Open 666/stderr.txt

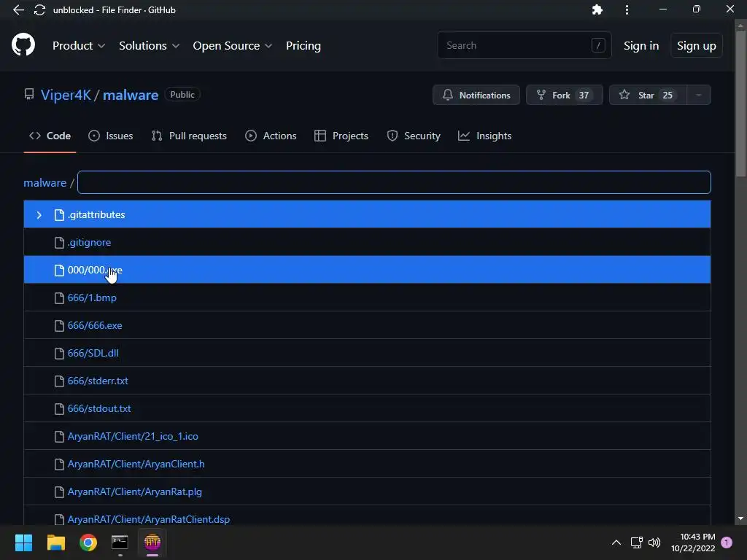tap(98, 381)
